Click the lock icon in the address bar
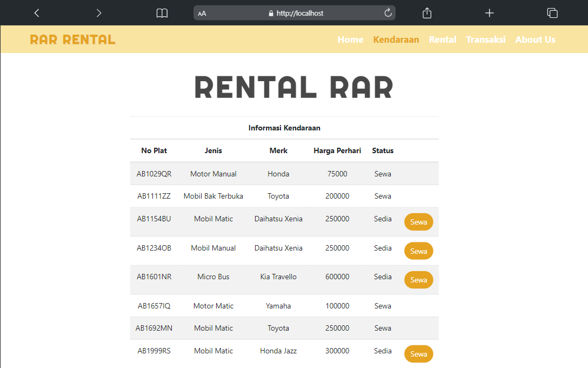 pyautogui.click(x=271, y=13)
